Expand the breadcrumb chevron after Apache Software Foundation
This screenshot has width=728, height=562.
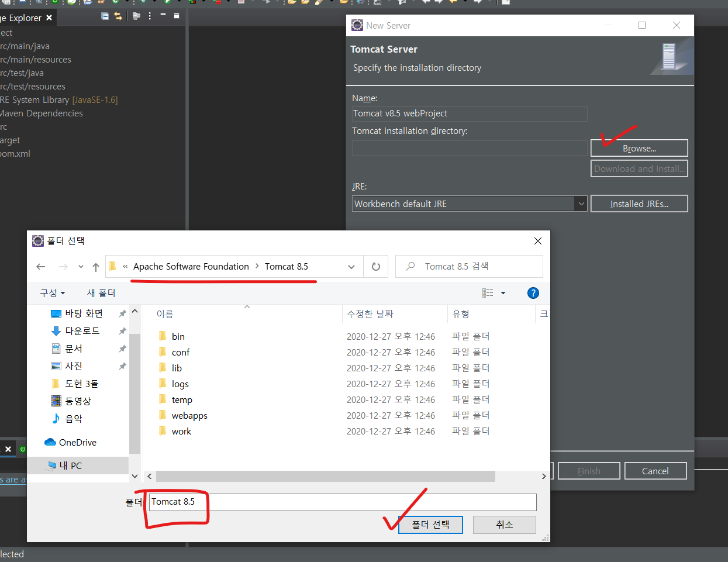point(257,266)
